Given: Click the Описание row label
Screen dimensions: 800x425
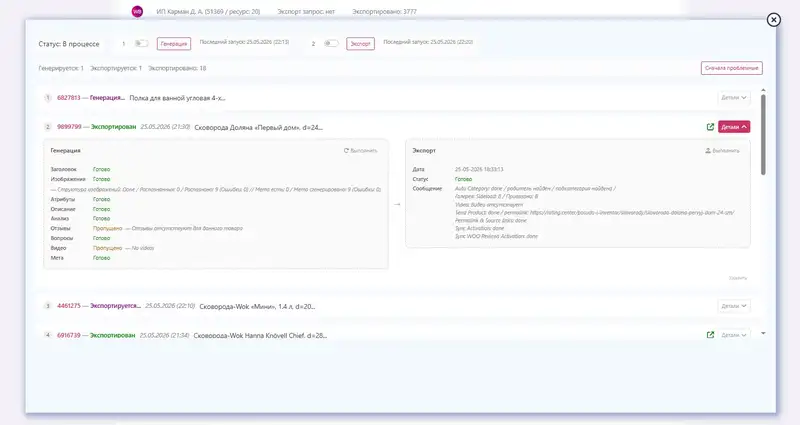Looking at the screenshot, I should pos(63,209).
